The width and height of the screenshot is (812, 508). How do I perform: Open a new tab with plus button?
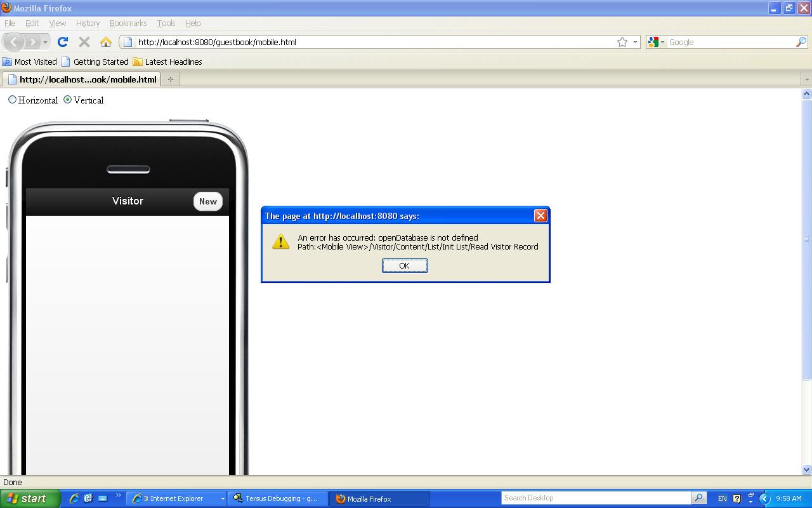170,79
